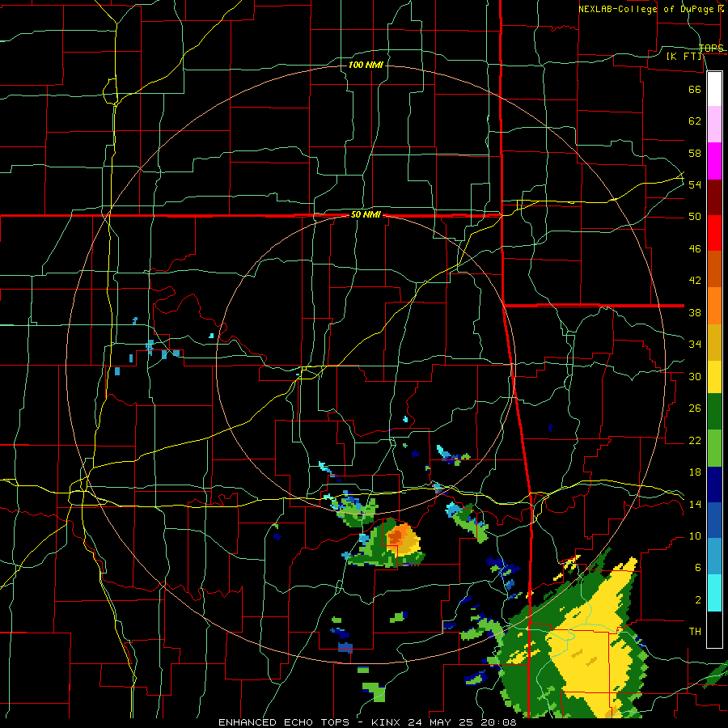Click the black TH swatch in legend
Screen dimensions: 728x728
714,629
